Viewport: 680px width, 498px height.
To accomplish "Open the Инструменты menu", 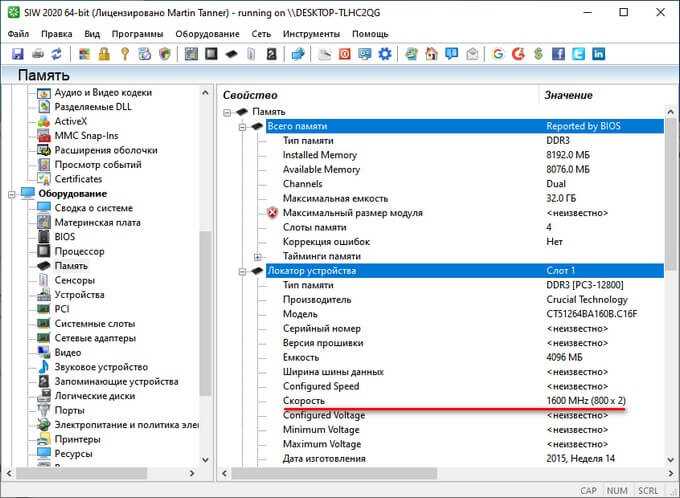I will [311, 34].
